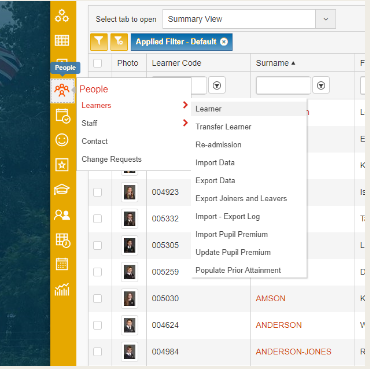Open the modules icon at sidebar top
This screenshot has height=369, width=370.
pyautogui.click(x=62, y=16)
